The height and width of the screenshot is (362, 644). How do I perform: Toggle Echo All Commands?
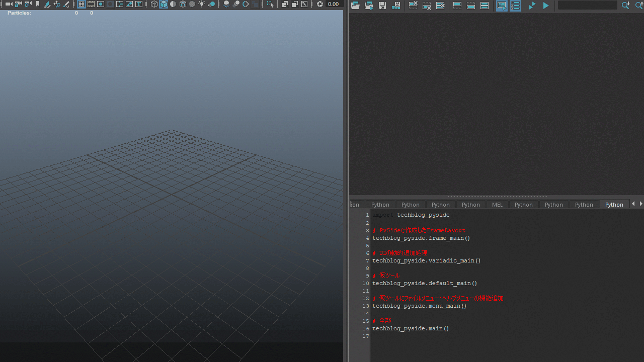tap(502, 6)
